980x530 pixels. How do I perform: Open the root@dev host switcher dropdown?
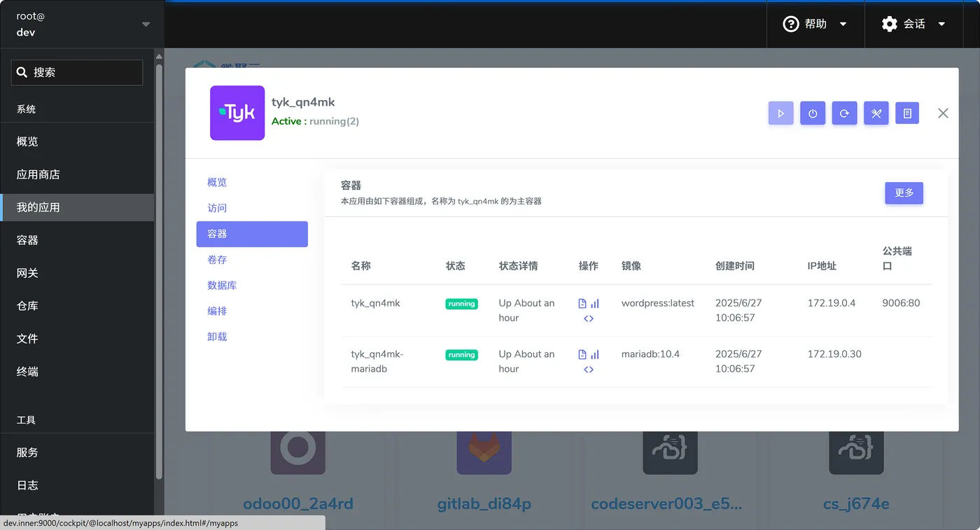(82, 24)
